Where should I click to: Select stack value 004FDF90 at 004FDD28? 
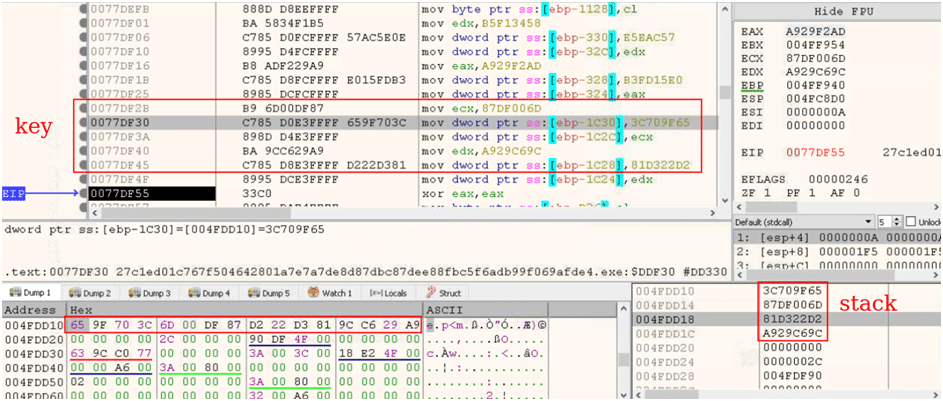click(793, 375)
